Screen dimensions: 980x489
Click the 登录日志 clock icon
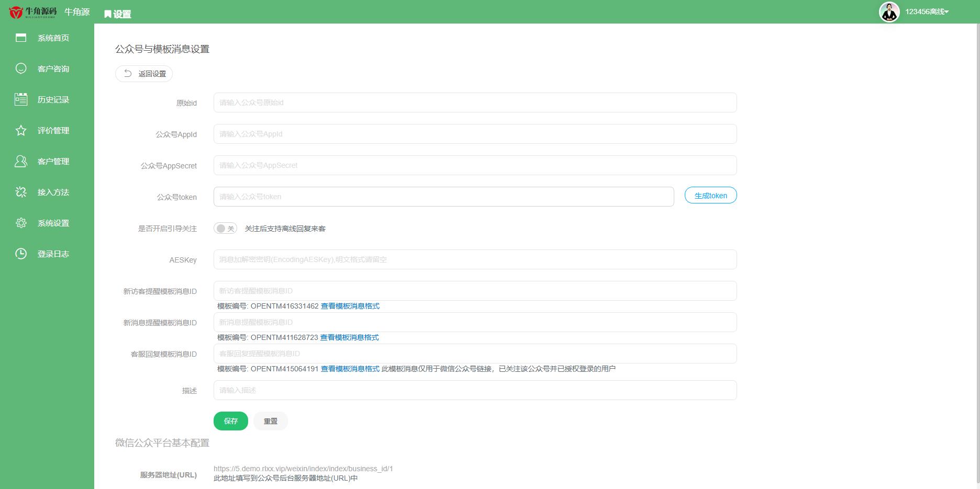pyautogui.click(x=21, y=254)
